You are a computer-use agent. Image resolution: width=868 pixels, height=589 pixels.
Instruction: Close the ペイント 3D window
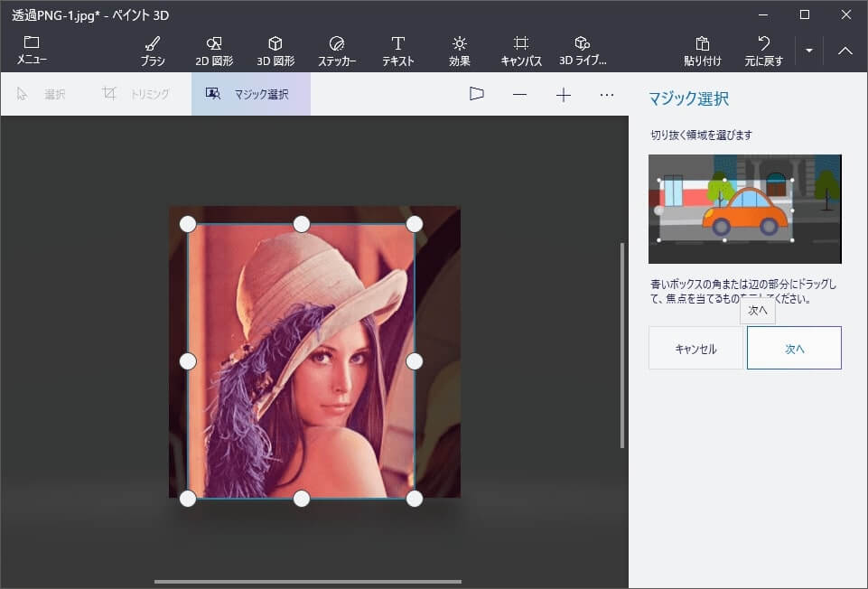tap(845, 15)
